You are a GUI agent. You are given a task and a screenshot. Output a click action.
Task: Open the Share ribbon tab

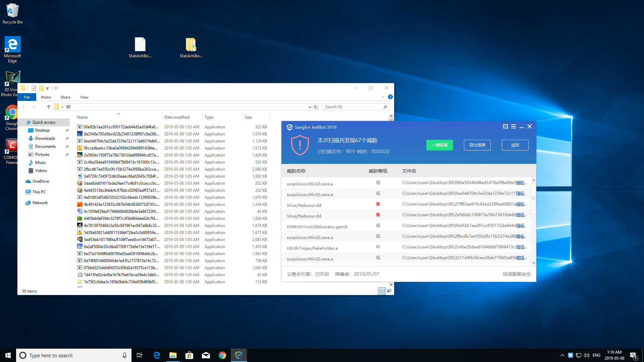pos(65,97)
